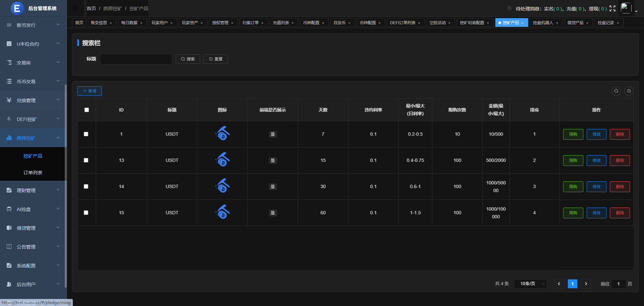The height and width of the screenshot is (306, 644).
Task: Click the 标题 search input field
Action: coord(136,59)
